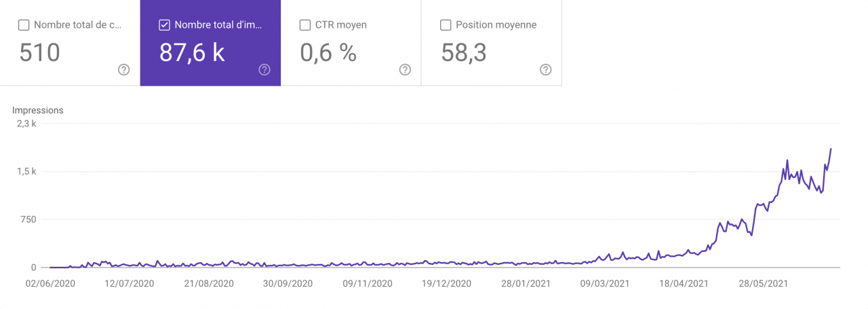Click the final peak of the chart line

point(831,149)
